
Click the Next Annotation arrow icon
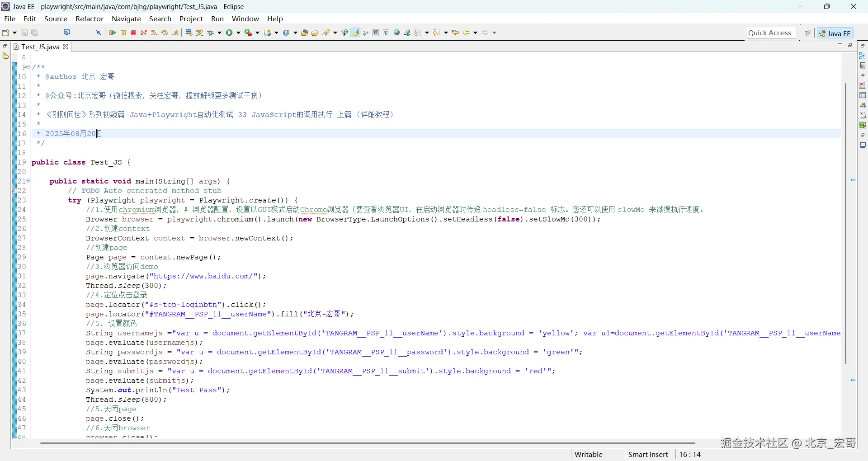[418, 33]
